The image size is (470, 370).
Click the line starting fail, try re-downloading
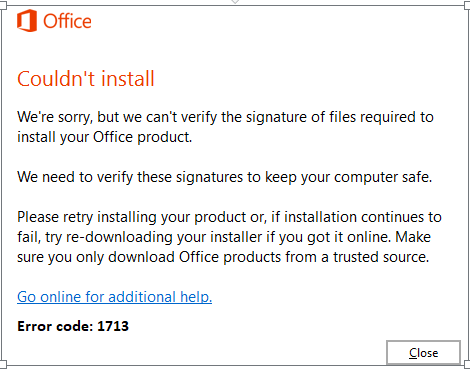pos(224,237)
